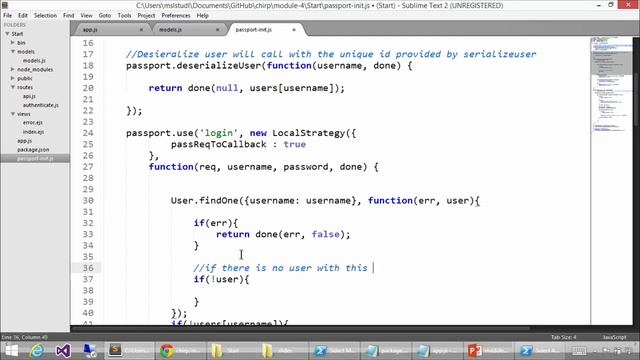Switch to Chrome in the taskbar
640x360 pixels.
click(x=180, y=351)
